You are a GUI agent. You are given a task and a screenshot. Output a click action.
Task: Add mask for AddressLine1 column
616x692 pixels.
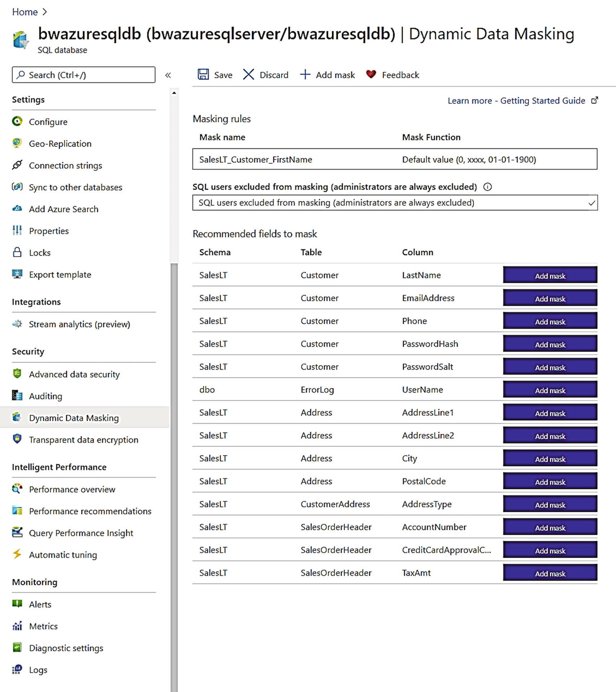point(550,413)
